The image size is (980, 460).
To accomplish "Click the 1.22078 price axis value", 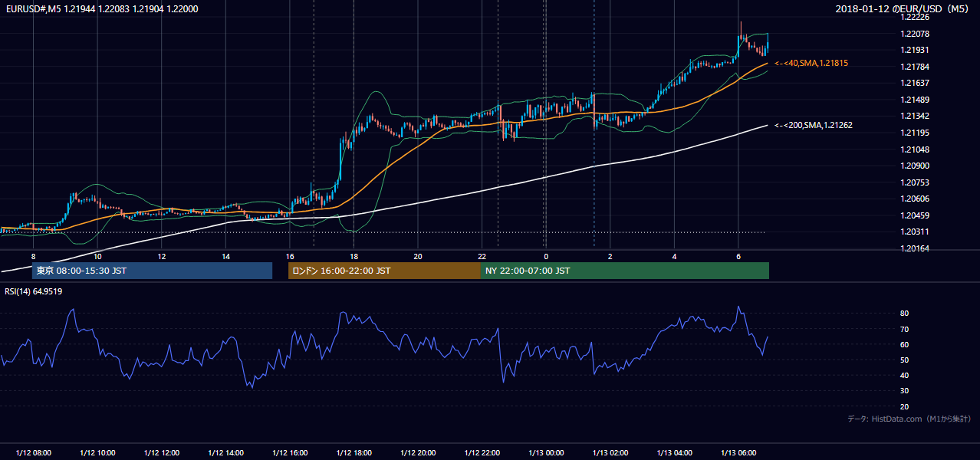I will tap(915, 34).
